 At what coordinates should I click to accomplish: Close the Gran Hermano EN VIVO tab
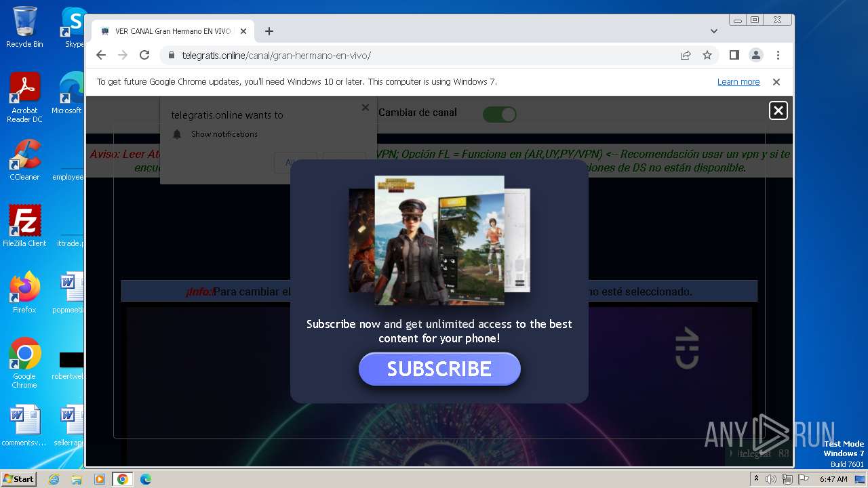pyautogui.click(x=243, y=31)
